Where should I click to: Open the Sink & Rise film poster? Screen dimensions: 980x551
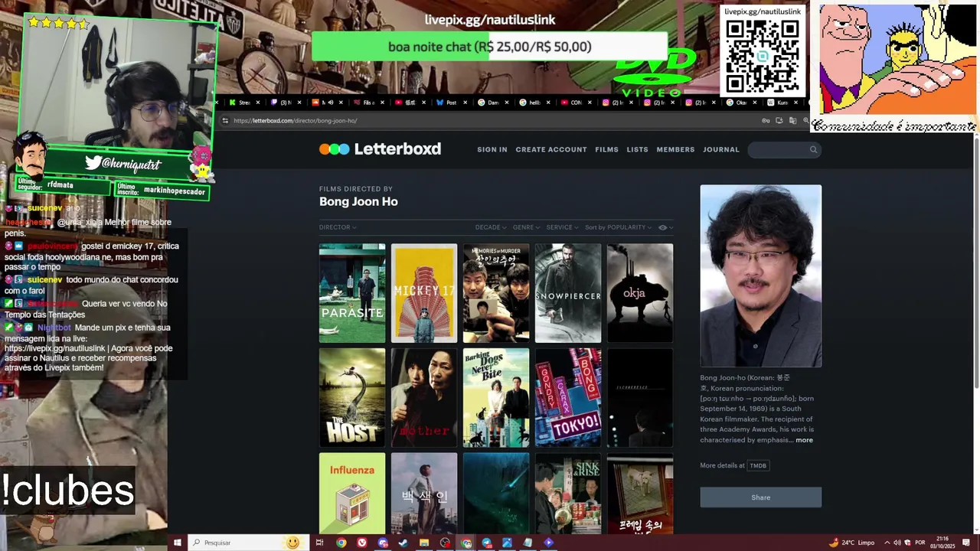click(x=568, y=494)
